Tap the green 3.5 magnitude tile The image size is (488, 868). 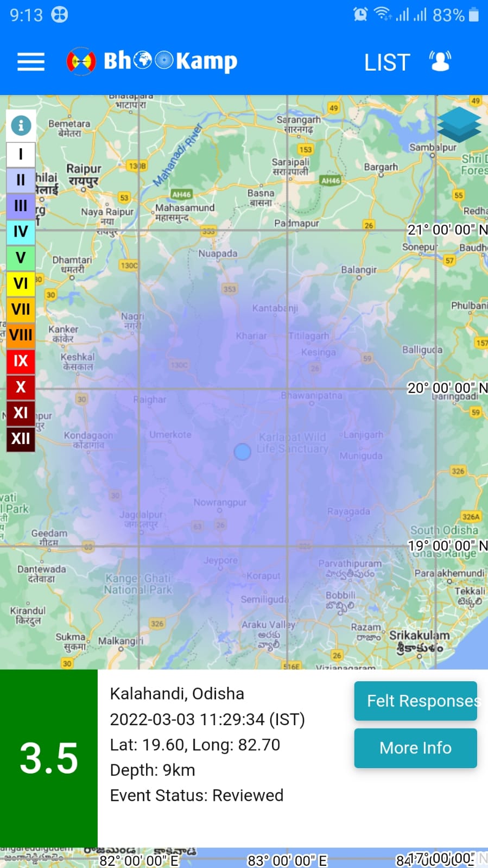click(49, 758)
